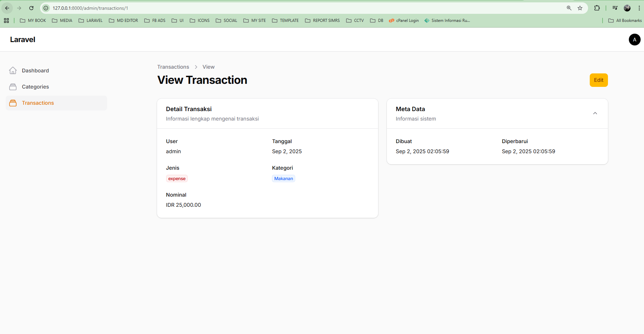Open the browser extensions puzzle icon
The width and height of the screenshot is (644, 334).
597,8
